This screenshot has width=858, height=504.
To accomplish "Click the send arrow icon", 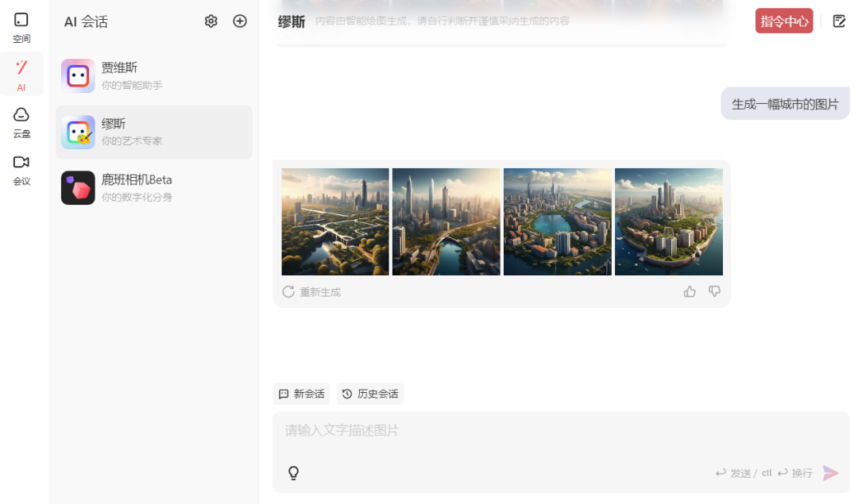I will (x=831, y=473).
